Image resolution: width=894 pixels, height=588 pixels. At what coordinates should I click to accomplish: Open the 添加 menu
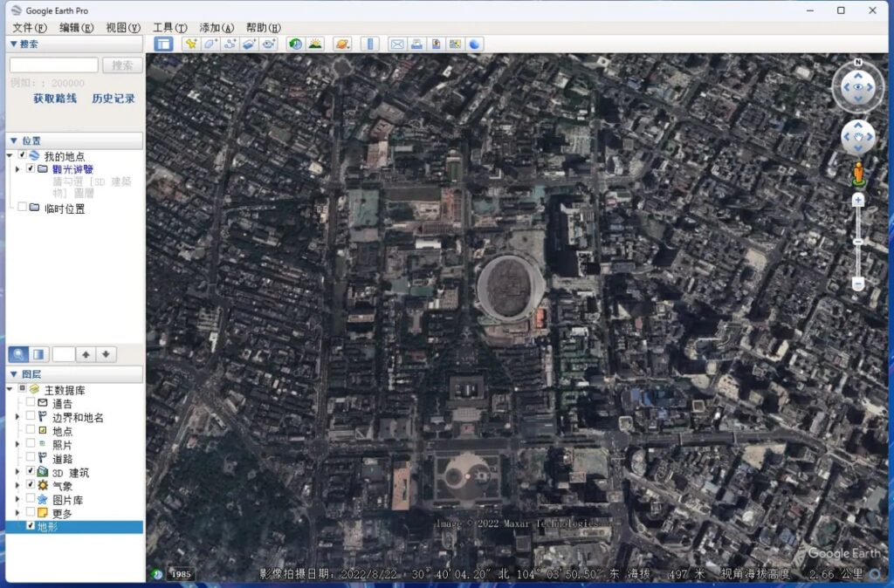[215, 26]
